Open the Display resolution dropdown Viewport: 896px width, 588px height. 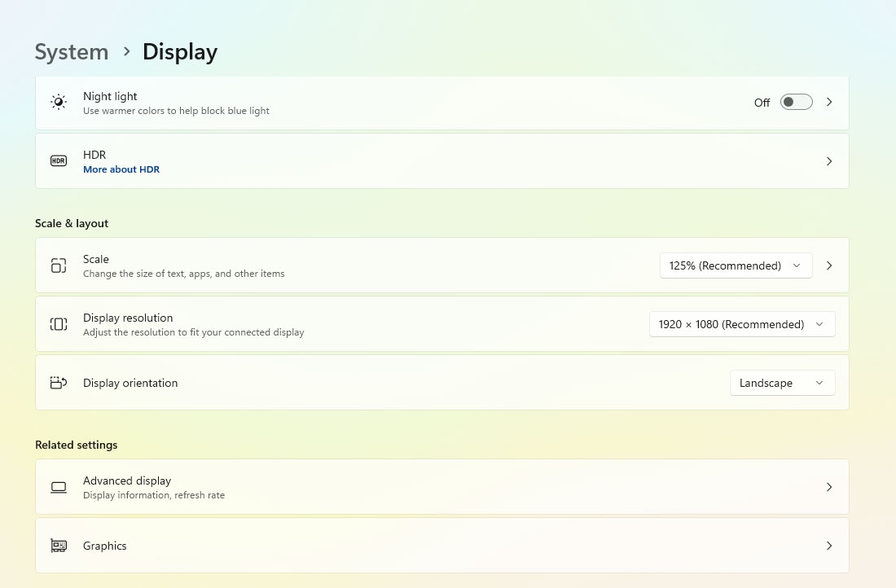741,324
